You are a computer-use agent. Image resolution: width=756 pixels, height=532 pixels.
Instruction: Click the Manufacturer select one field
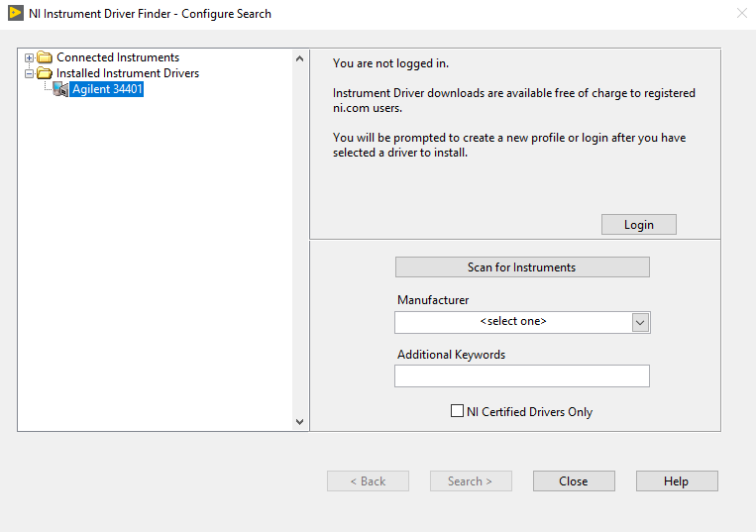(x=512, y=322)
